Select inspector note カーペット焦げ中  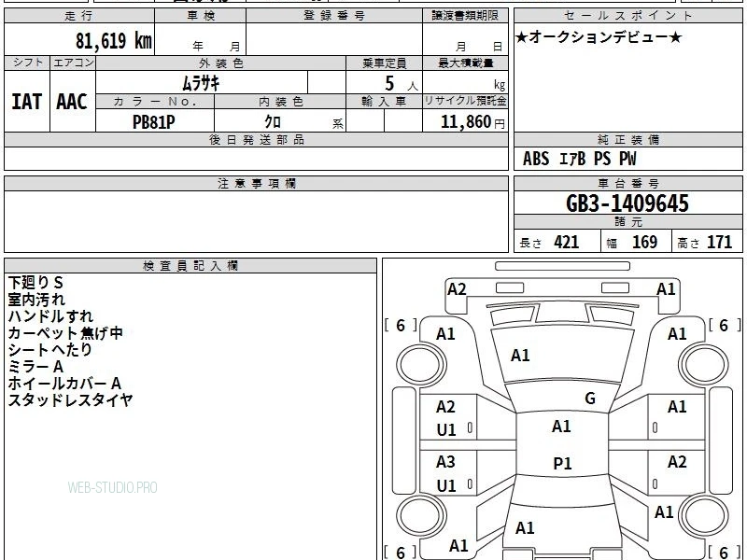pyautogui.click(x=65, y=333)
